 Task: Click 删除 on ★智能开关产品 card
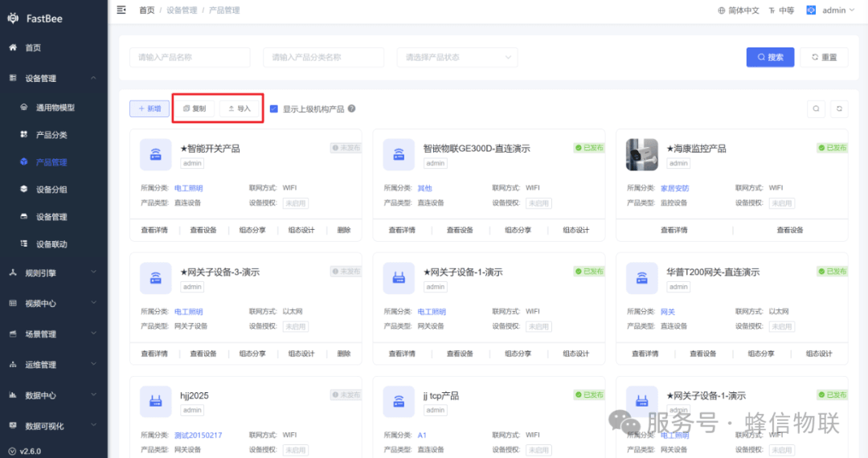pos(344,230)
